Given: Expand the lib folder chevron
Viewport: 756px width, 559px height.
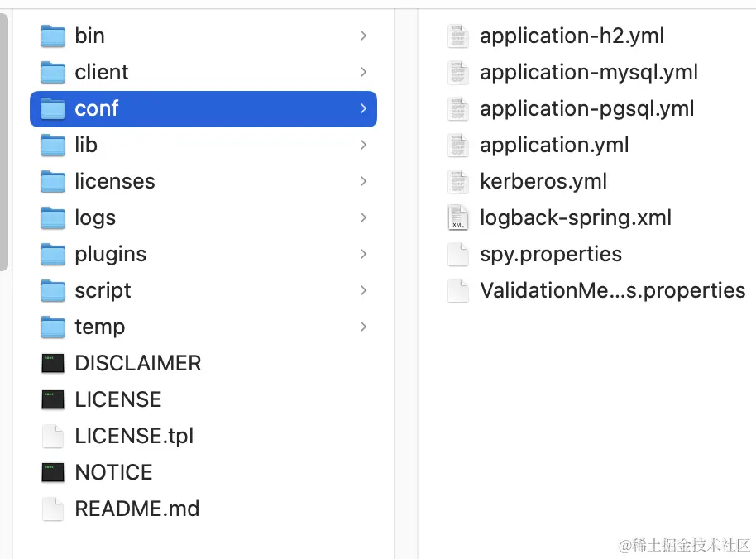Looking at the screenshot, I should [x=363, y=145].
